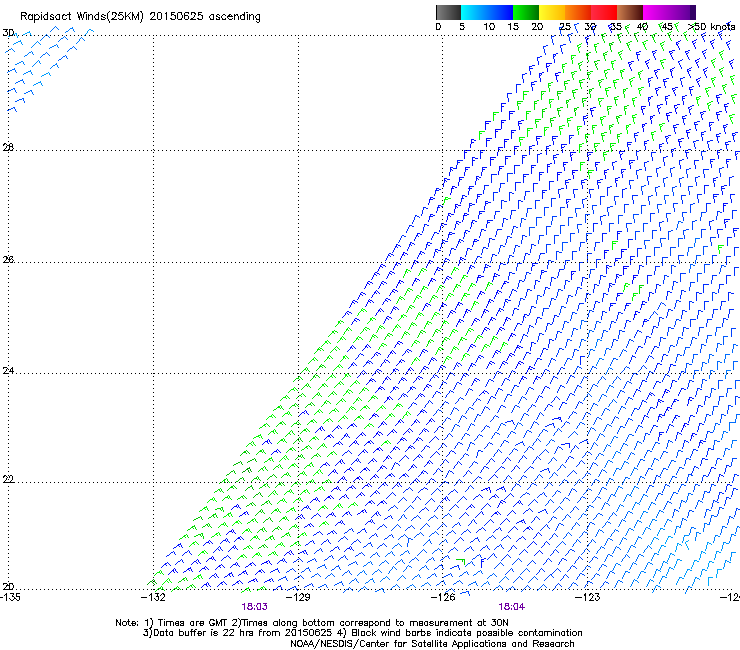Click the green 15-20 knots color swatch
740x650 pixels.
pyautogui.click(x=526, y=12)
